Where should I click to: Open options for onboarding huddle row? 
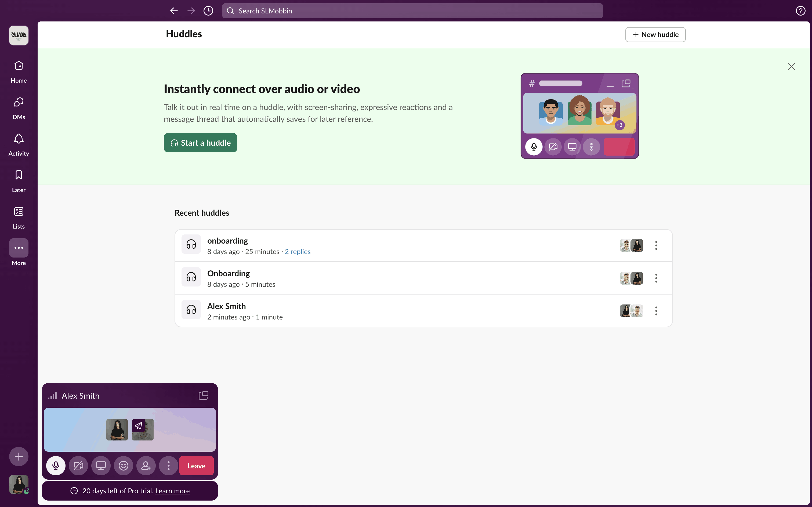656,245
